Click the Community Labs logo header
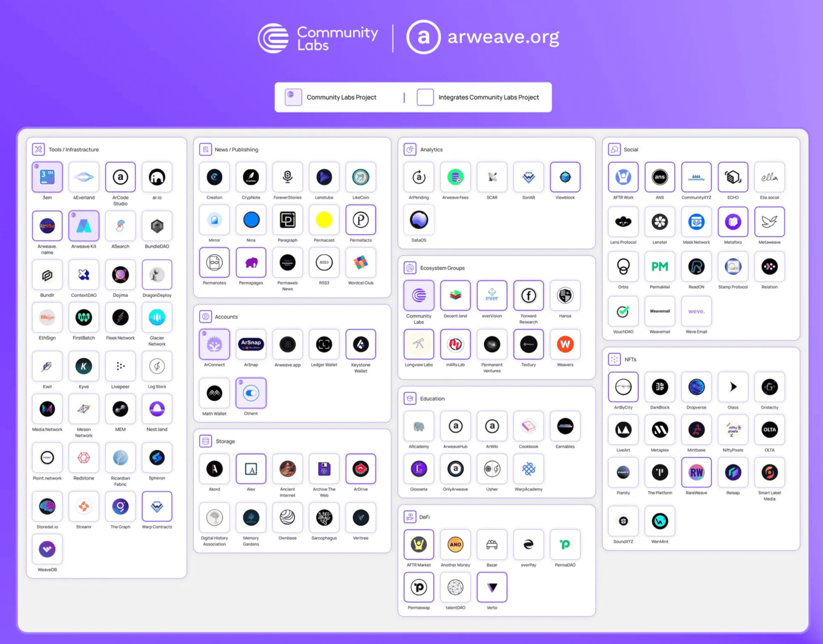Image resolution: width=823 pixels, height=644 pixels. (x=318, y=38)
